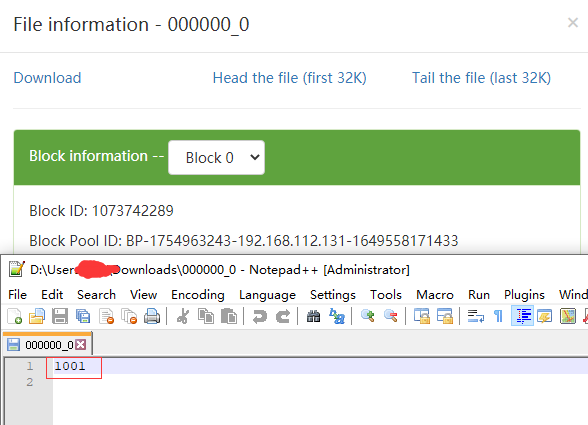Close the 000000_0 tab with its X
The width and height of the screenshot is (588, 425).
[x=81, y=344]
